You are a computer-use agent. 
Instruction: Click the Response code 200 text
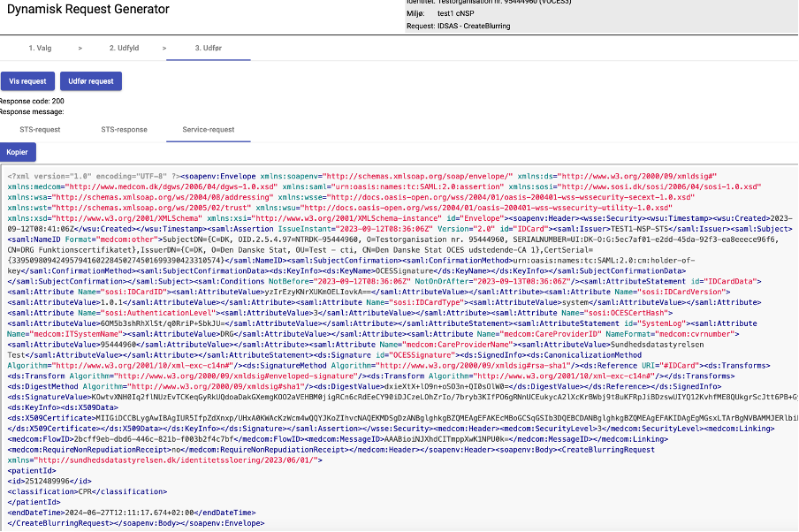click(x=32, y=101)
